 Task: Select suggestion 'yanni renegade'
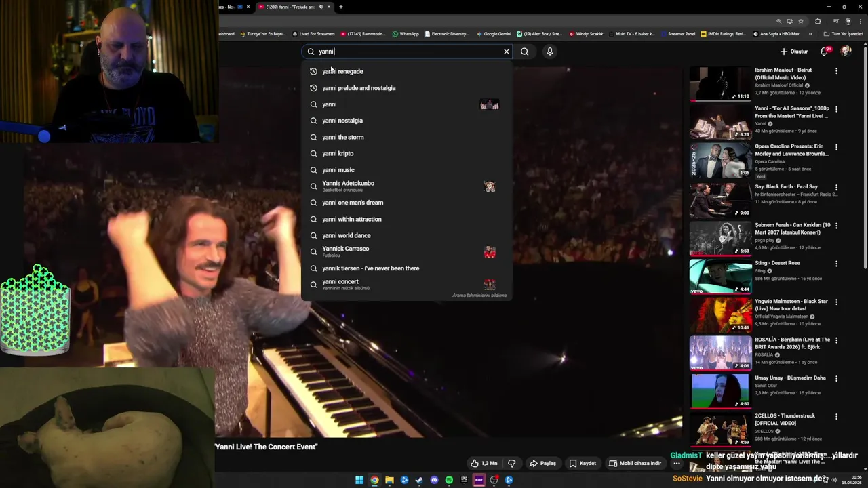pos(407,71)
